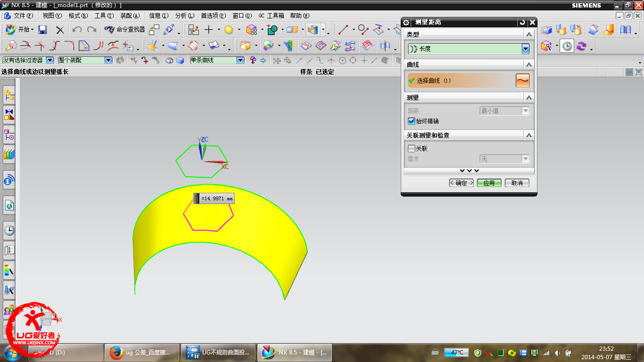Click the Windows Start button
644x362 pixels.
click(x=13, y=352)
